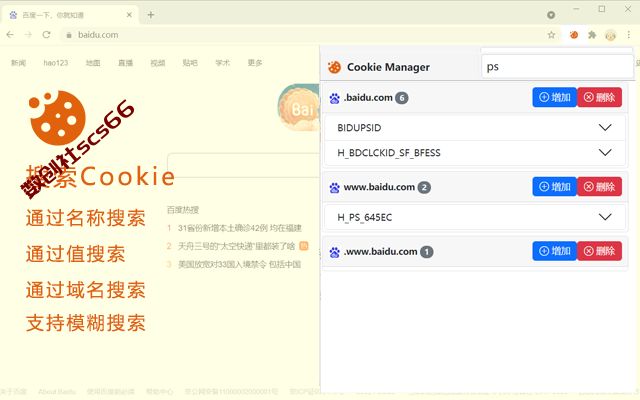Open the Chrome profile avatar
The image size is (640, 400).
point(610,35)
